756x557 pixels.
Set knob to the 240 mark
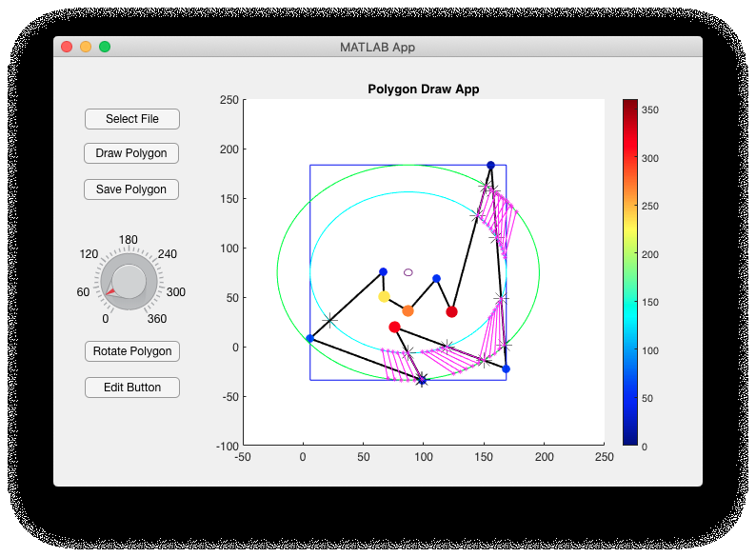click(x=168, y=254)
